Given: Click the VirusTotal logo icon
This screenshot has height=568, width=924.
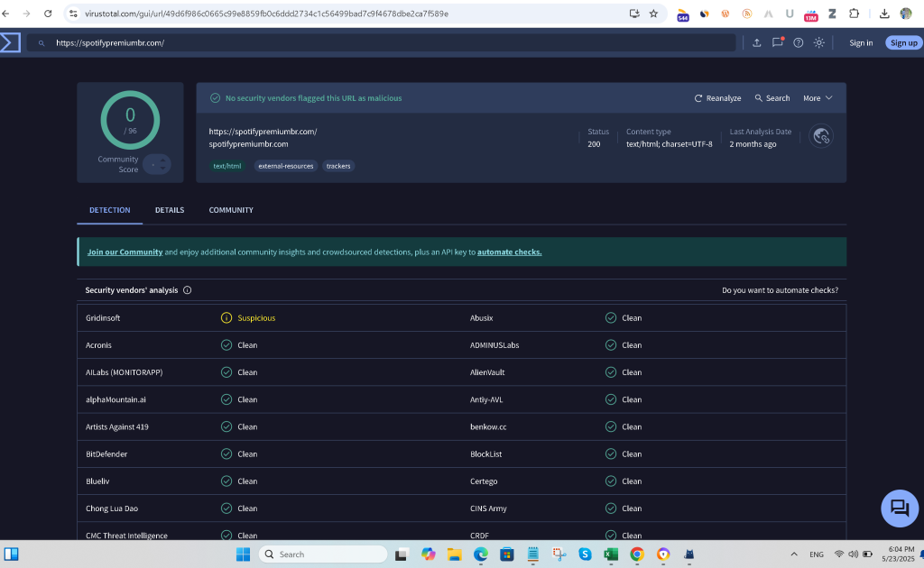Looking at the screenshot, I should 10,42.
